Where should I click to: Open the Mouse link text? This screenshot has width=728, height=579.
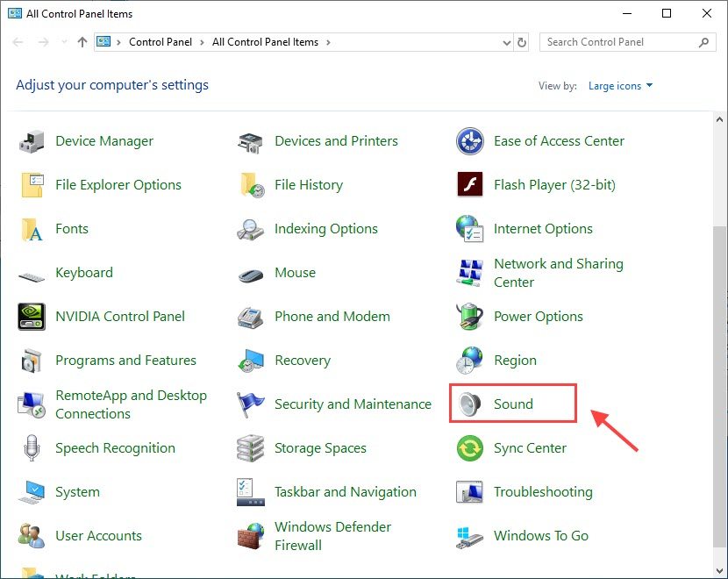[x=295, y=273]
